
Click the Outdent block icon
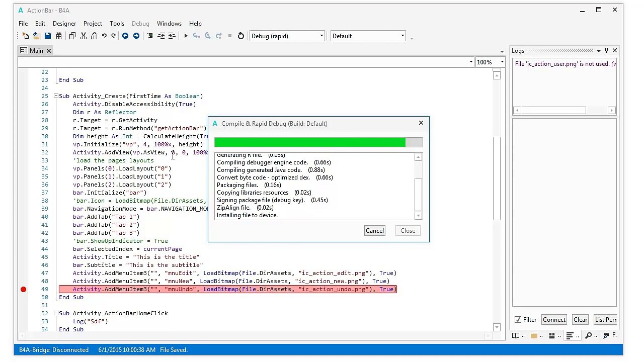click(x=161, y=36)
